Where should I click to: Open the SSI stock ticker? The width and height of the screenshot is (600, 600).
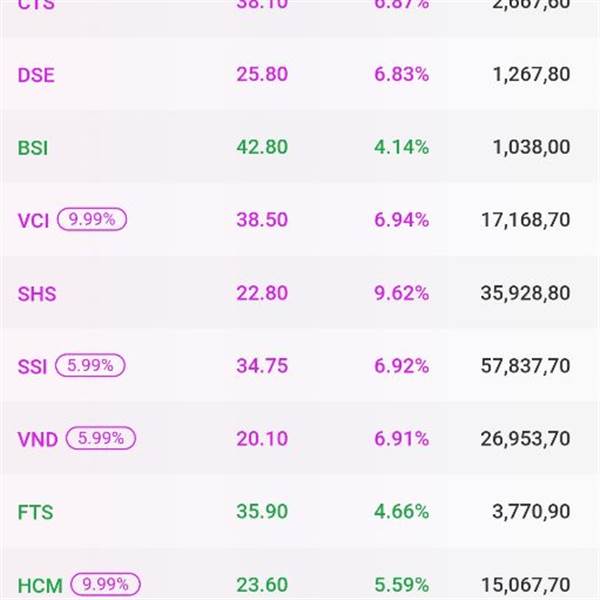31,366
